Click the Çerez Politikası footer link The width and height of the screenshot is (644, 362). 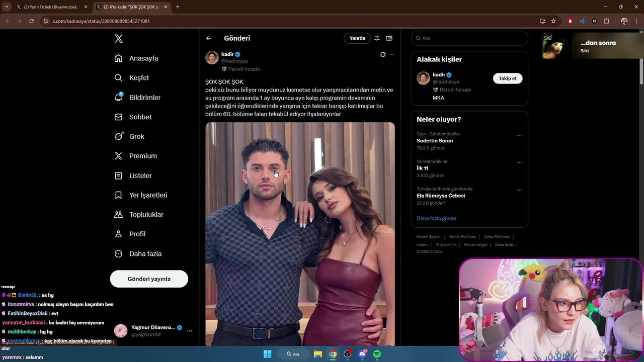tap(497, 237)
